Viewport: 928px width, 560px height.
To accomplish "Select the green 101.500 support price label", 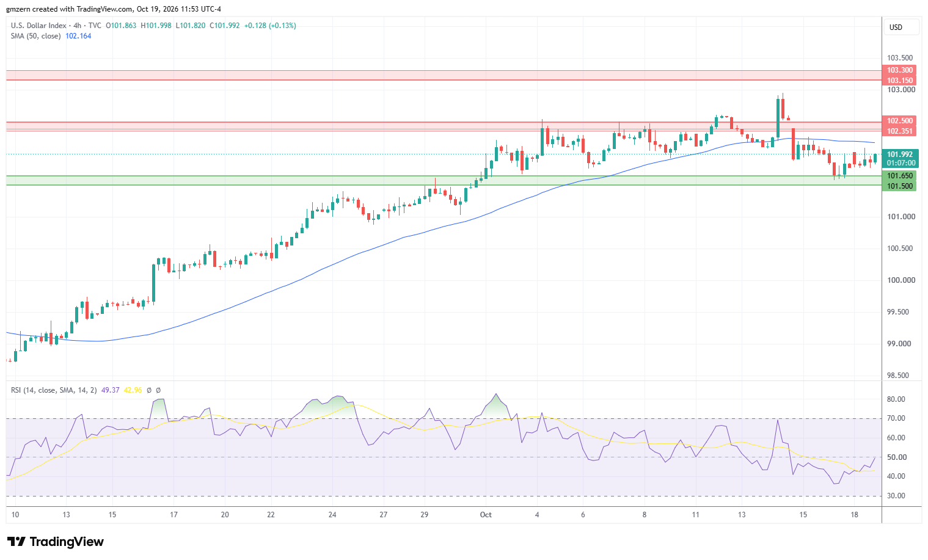I will coord(900,186).
